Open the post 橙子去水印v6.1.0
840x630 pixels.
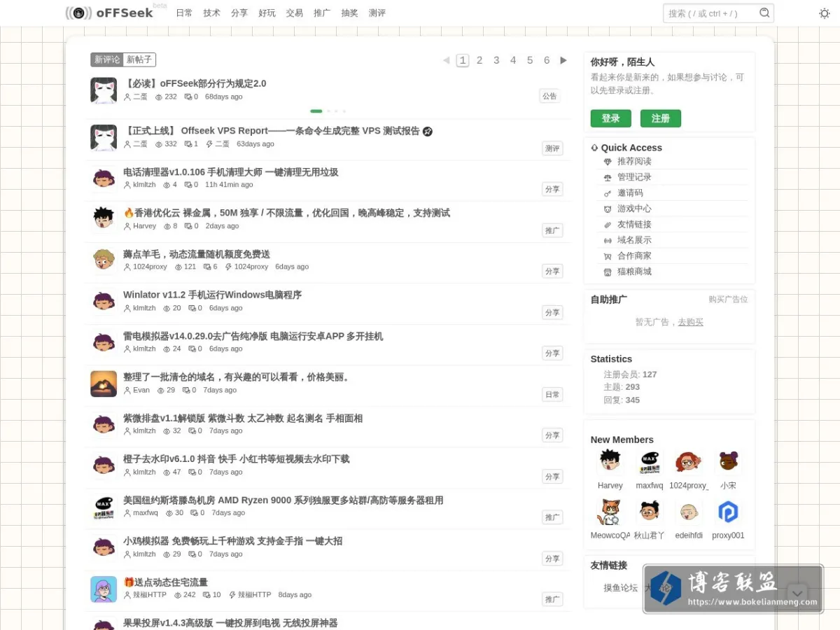237,459
